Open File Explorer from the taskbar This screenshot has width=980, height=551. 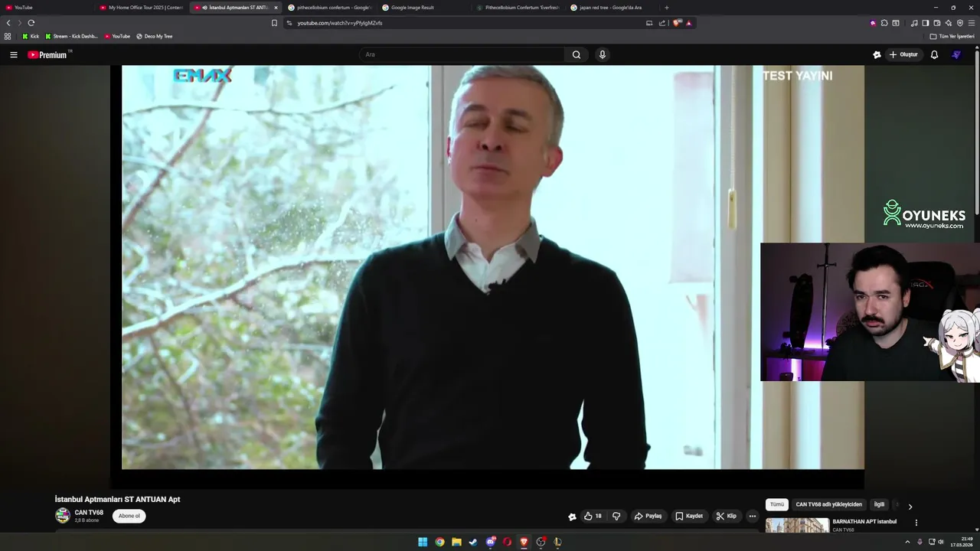coord(456,542)
